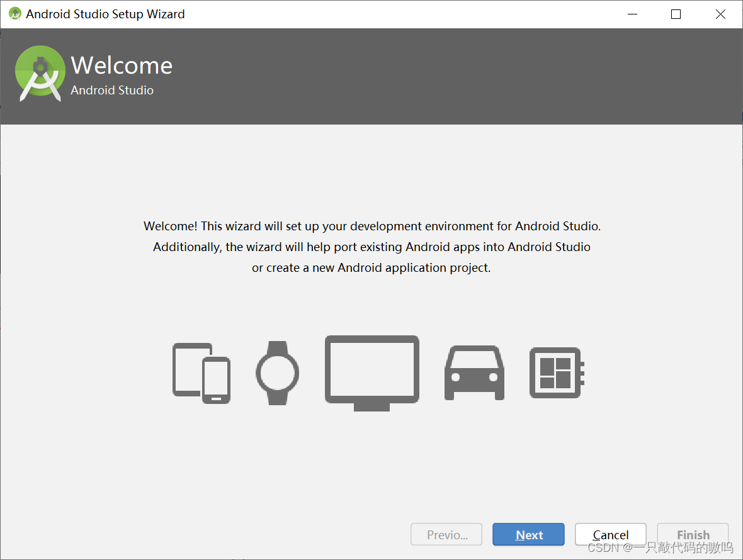743x560 pixels.
Task: Click the greyed-out Finish button
Action: [x=693, y=534]
